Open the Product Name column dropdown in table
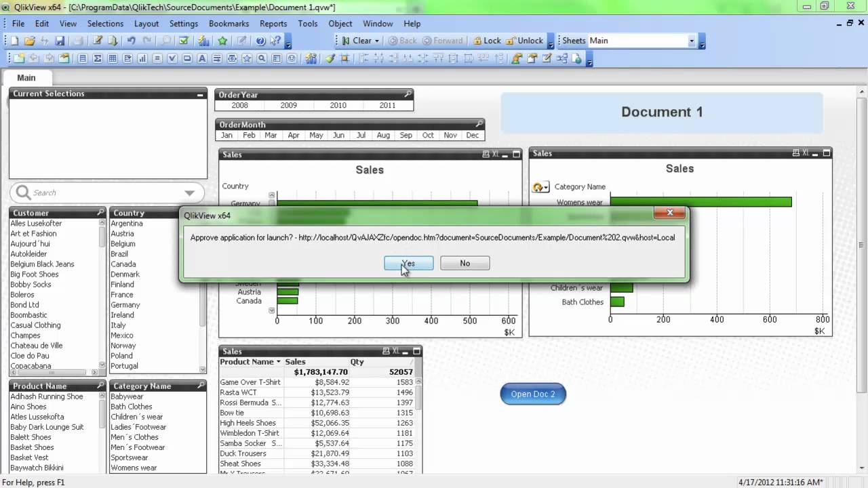 278,362
